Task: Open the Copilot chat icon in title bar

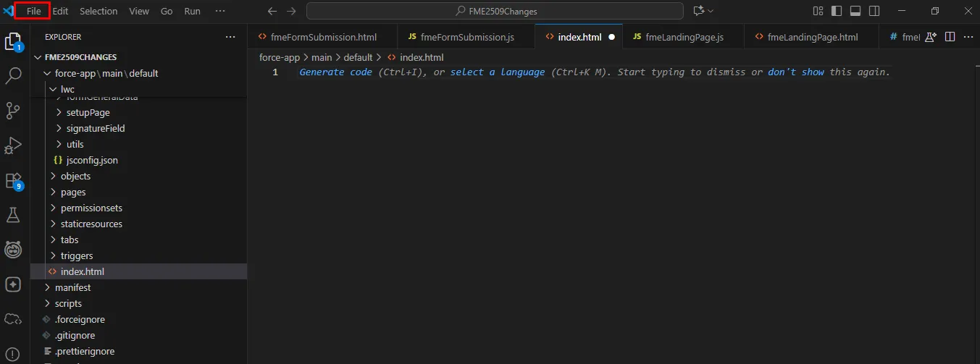Action: 699,11
